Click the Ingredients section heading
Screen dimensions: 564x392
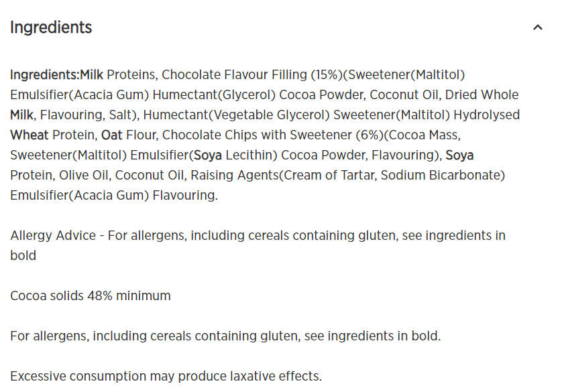[x=51, y=27]
